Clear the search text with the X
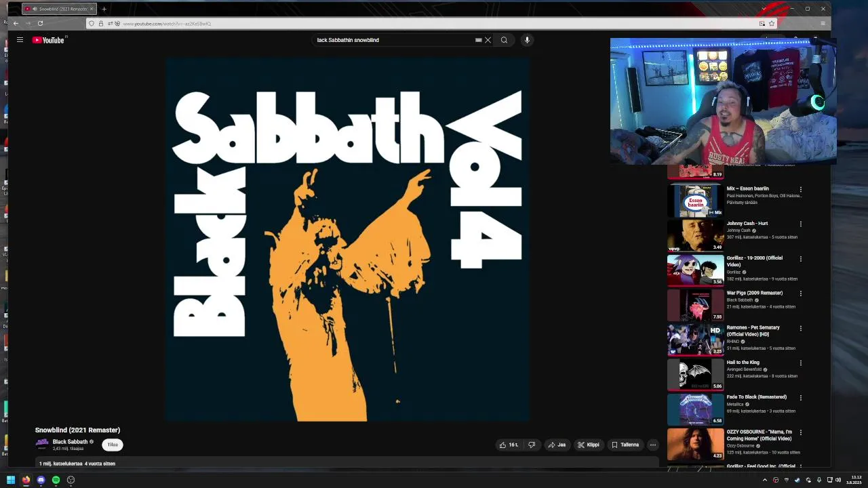Image resolution: width=868 pixels, height=488 pixels. 488,40
